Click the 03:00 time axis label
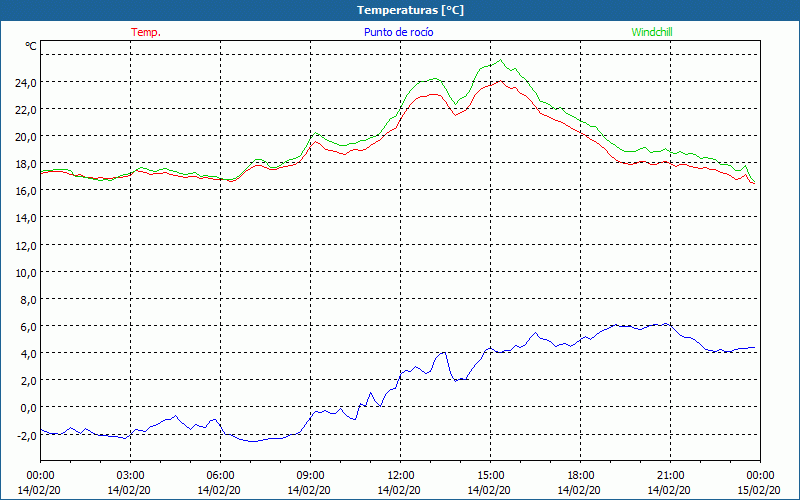 tap(130, 476)
